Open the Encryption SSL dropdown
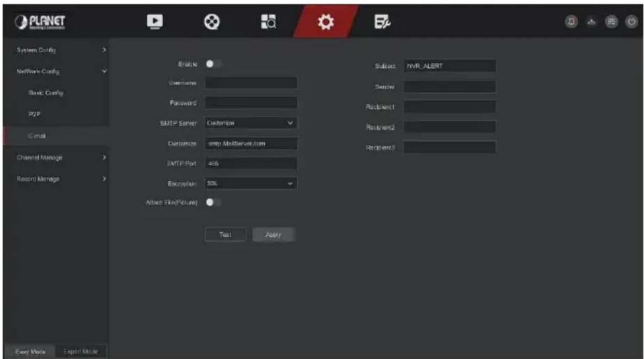 251,183
